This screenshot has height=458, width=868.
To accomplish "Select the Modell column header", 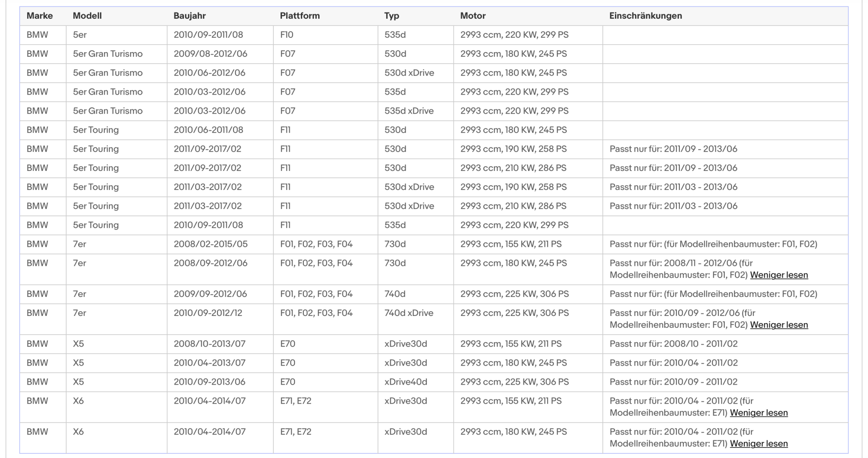I will pyautogui.click(x=87, y=16).
